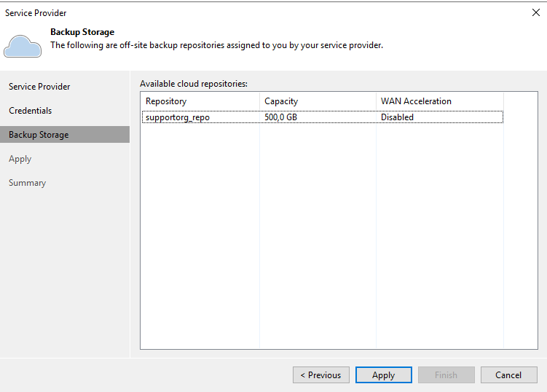This screenshot has height=392, width=547.
Task: Select the supportorg_repo repository row
Action: [323, 117]
